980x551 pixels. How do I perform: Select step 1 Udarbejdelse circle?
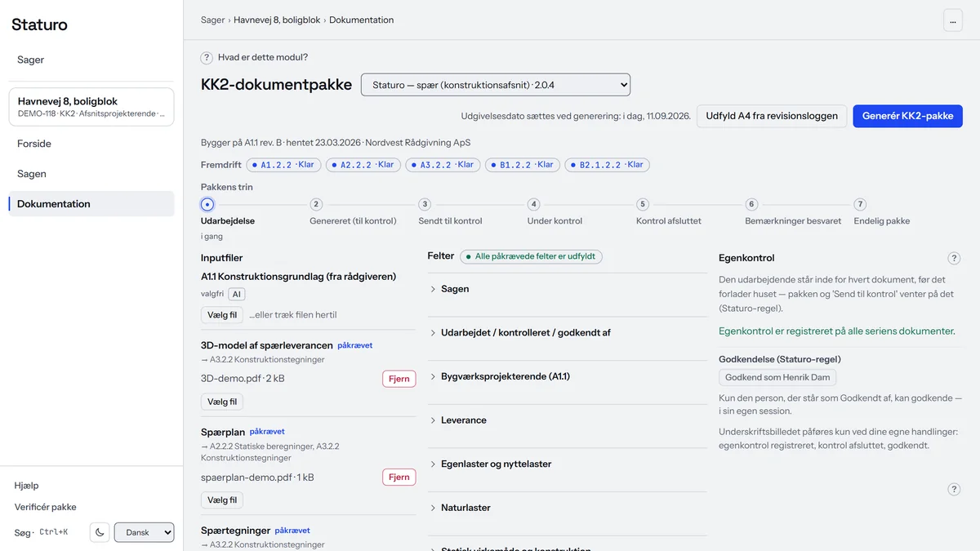207,205
